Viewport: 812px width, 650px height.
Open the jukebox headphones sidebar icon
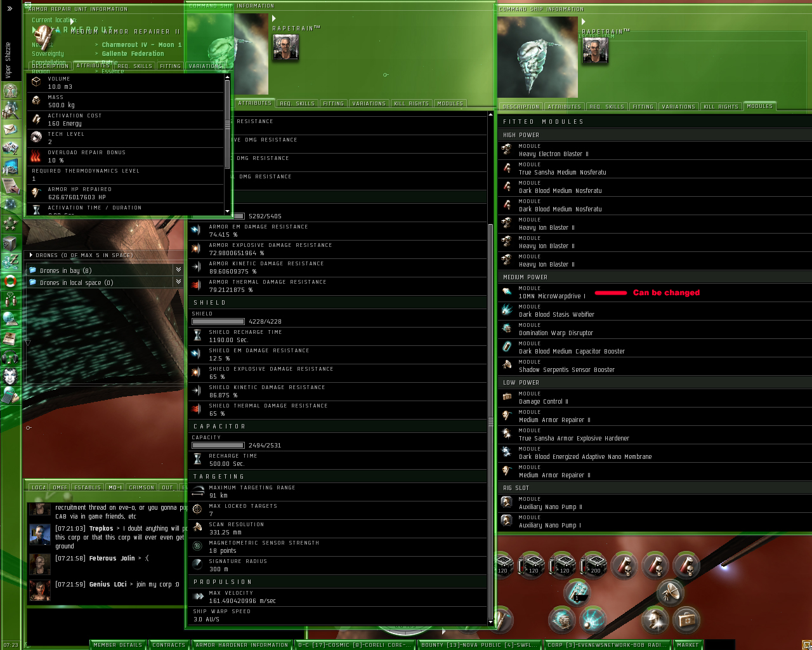click(10, 357)
